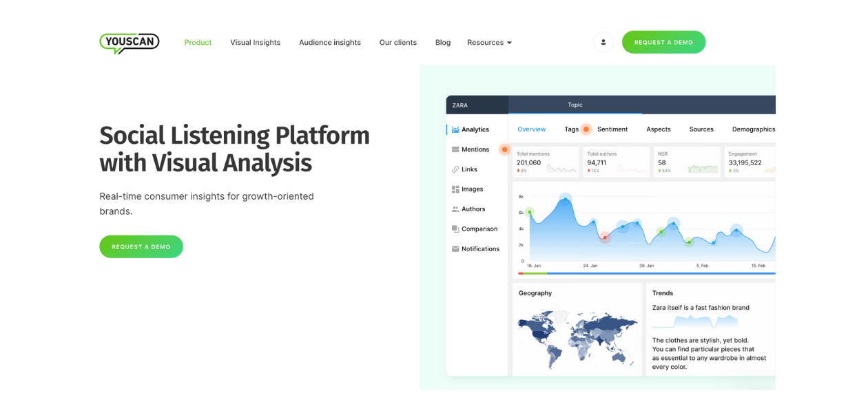Switch to the Demographics tab
The height and width of the screenshot is (413, 868).
coord(754,129)
